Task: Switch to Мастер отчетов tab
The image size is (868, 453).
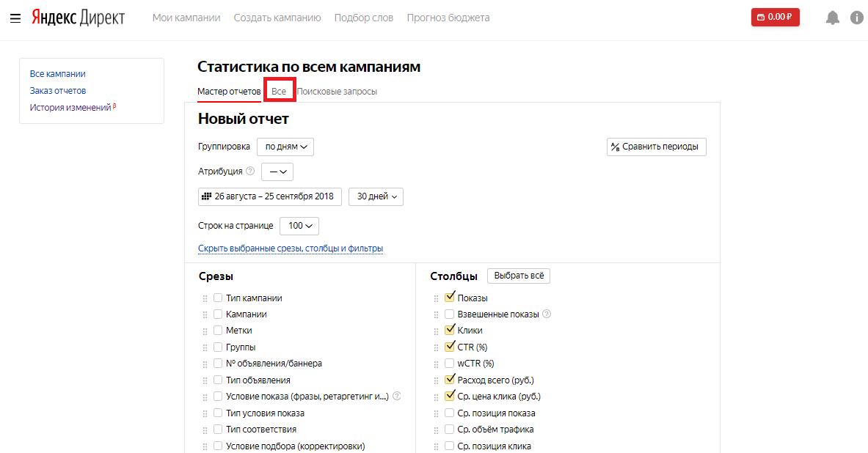Action: point(229,92)
